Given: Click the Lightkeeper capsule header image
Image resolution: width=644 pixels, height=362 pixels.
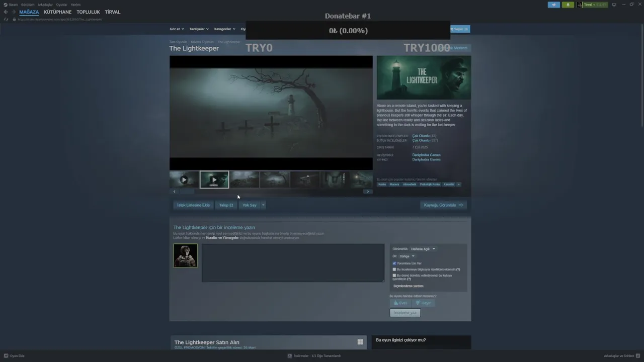Looking at the screenshot, I should click(424, 77).
